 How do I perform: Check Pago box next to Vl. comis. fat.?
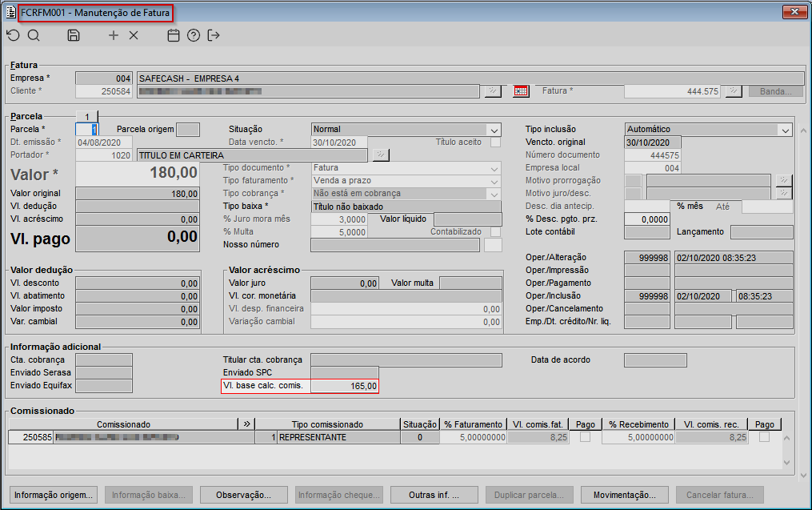pos(586,437)
